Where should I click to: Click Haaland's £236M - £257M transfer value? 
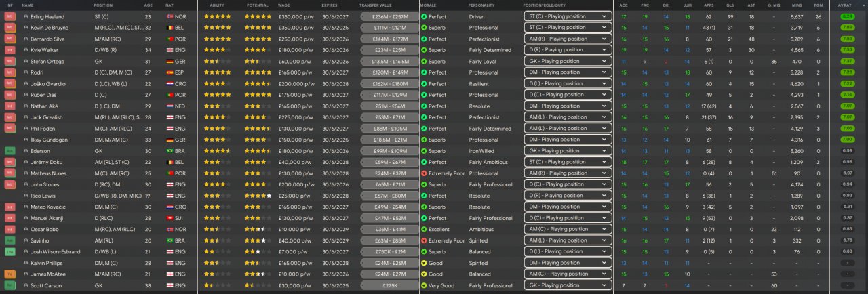pos(390,16)
